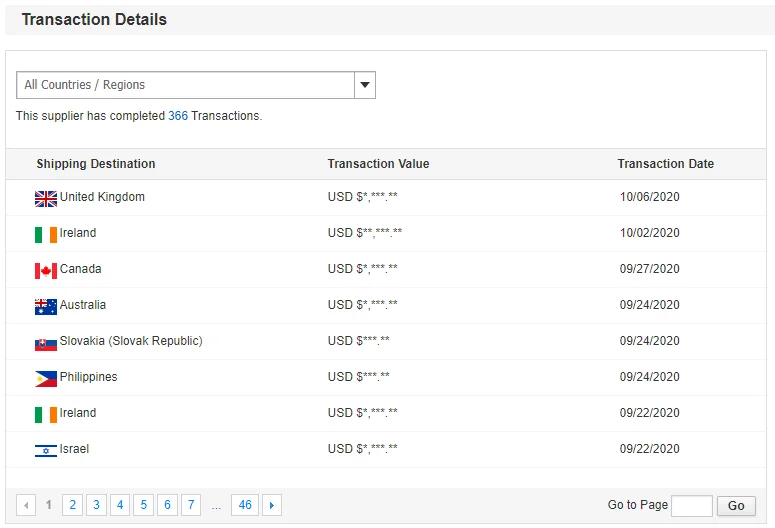The height and width of the screenshot is (528, 775).
Task: Open page 3 of the list
Action: coord(96,506)
